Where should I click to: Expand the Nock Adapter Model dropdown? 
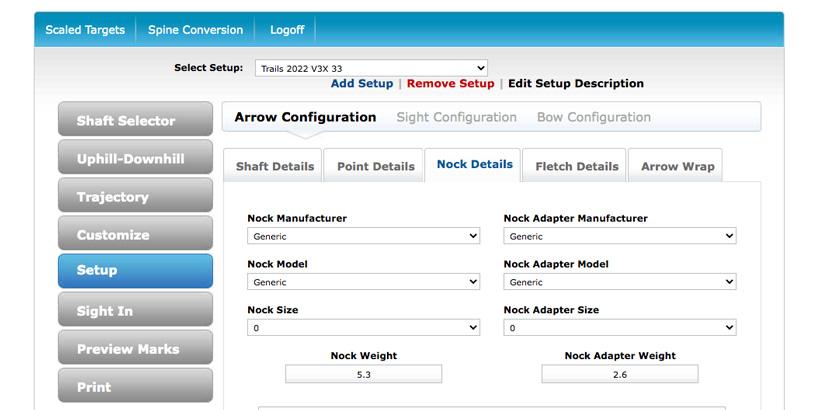pos(619,282)
